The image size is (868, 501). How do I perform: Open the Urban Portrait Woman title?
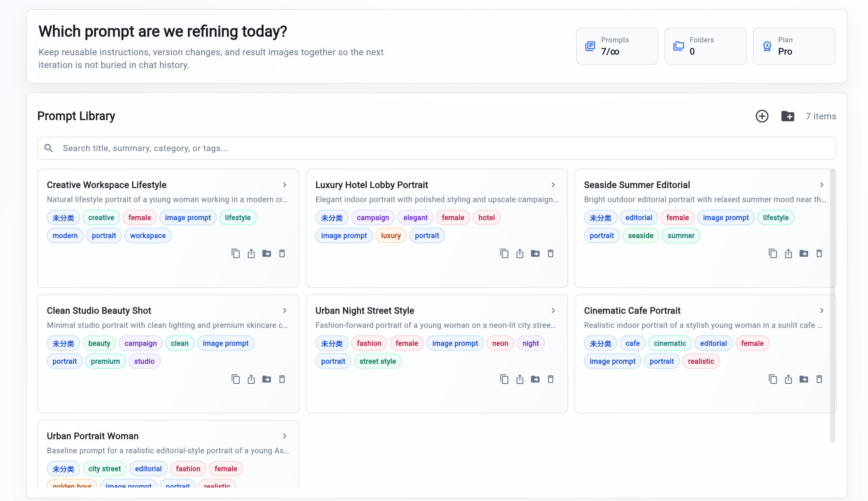[93, 436]
